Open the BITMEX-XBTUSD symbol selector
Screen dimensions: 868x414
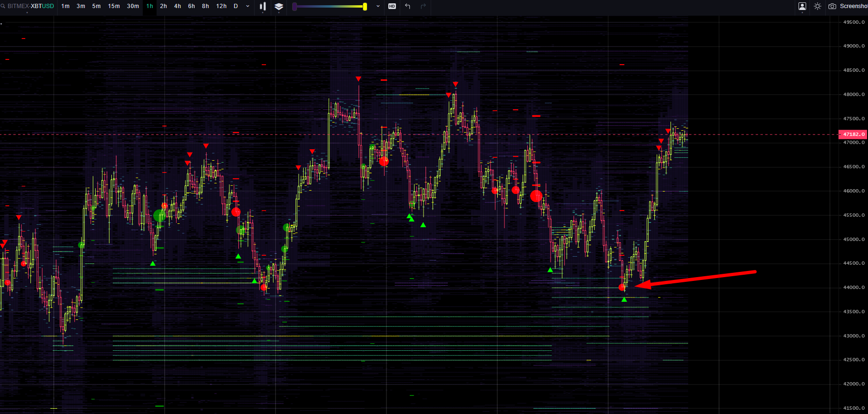point(31,6)
